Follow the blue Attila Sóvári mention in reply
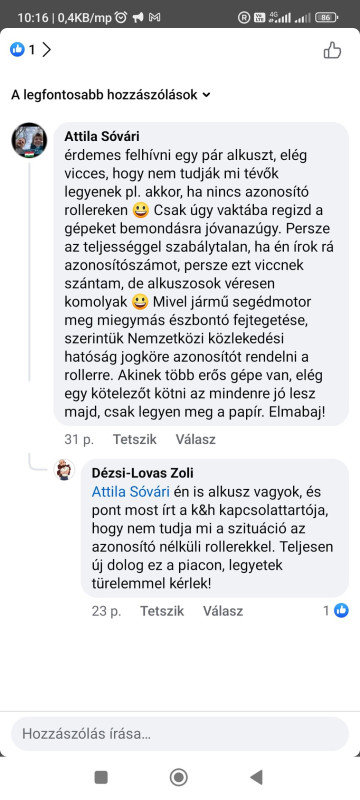 [131, 492]
